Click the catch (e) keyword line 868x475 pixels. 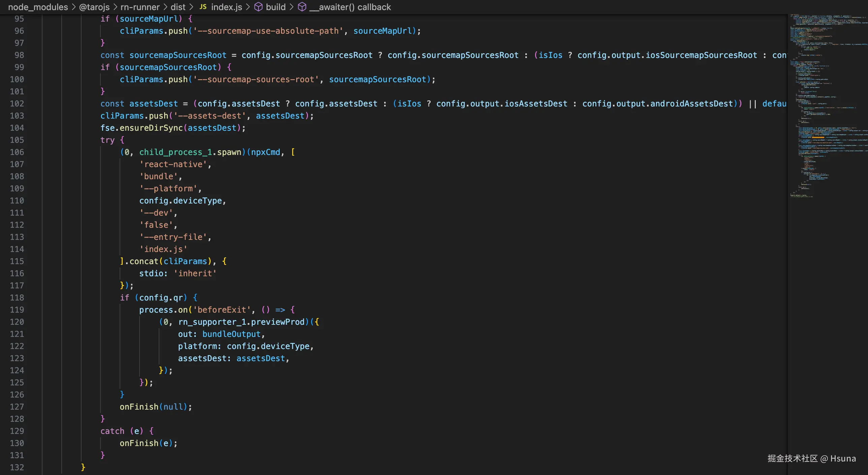pyautogui.click(x=112, y=431)
